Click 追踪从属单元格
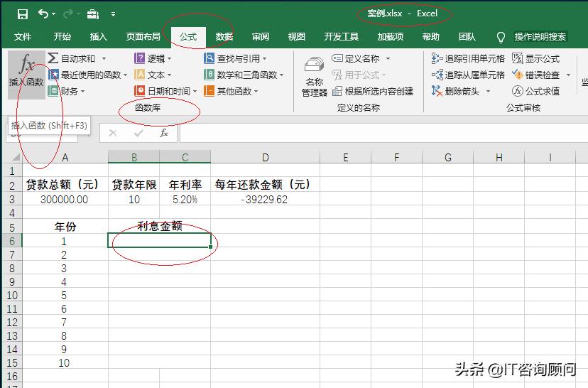 (x=468, y=75)
